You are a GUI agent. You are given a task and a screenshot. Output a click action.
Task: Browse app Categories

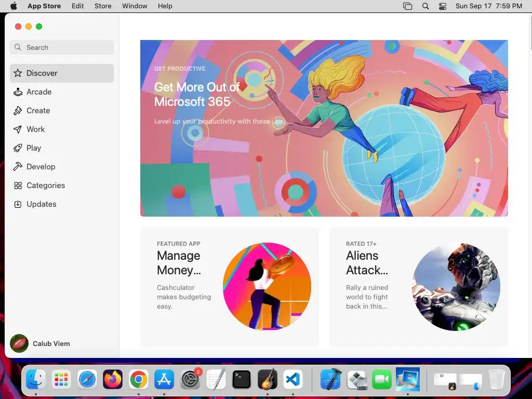tap(62, 185)
